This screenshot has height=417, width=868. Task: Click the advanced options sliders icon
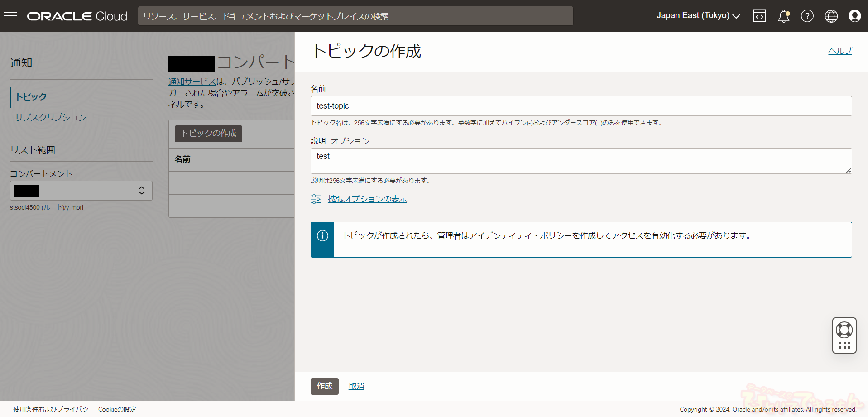[316, 199]
